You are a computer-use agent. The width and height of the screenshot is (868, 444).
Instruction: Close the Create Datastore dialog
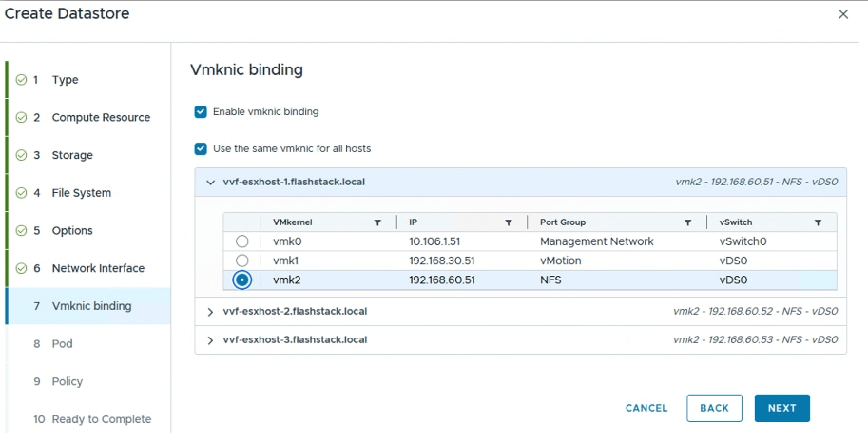pyautogui.click(x=843, y=14)
